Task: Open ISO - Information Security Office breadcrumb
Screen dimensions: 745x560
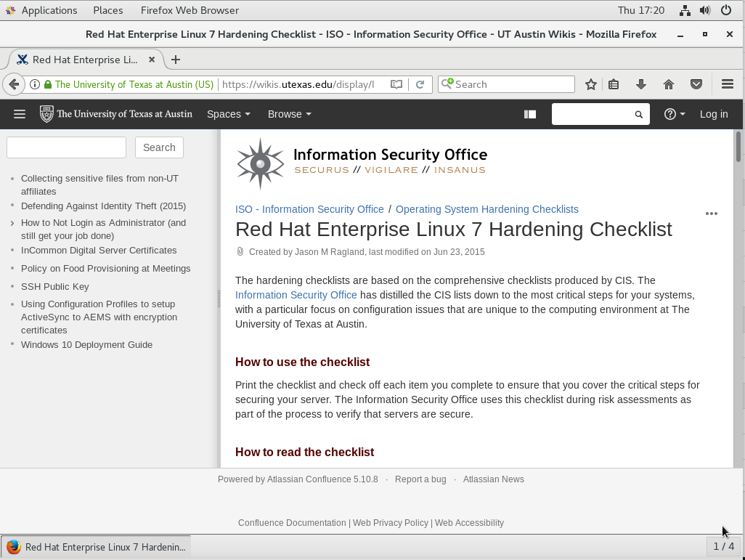Action: [x=309, y=209]
